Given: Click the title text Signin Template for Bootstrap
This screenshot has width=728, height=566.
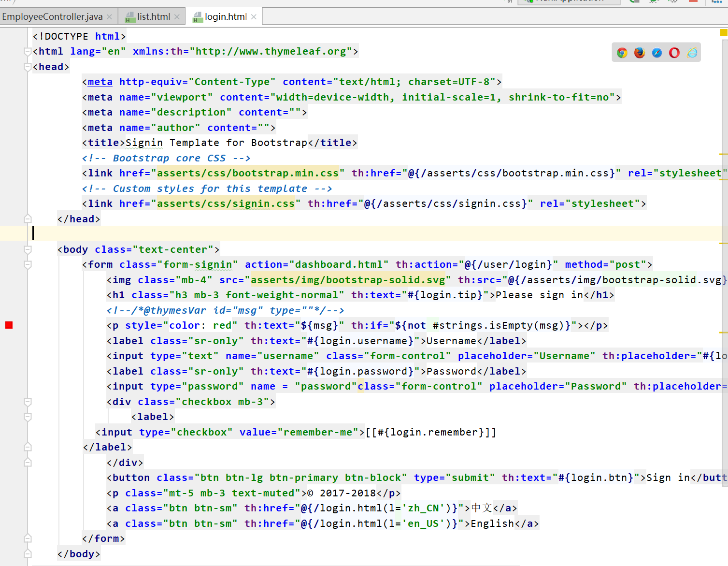Looking at the screenshot, I should (x=216, y=143).
